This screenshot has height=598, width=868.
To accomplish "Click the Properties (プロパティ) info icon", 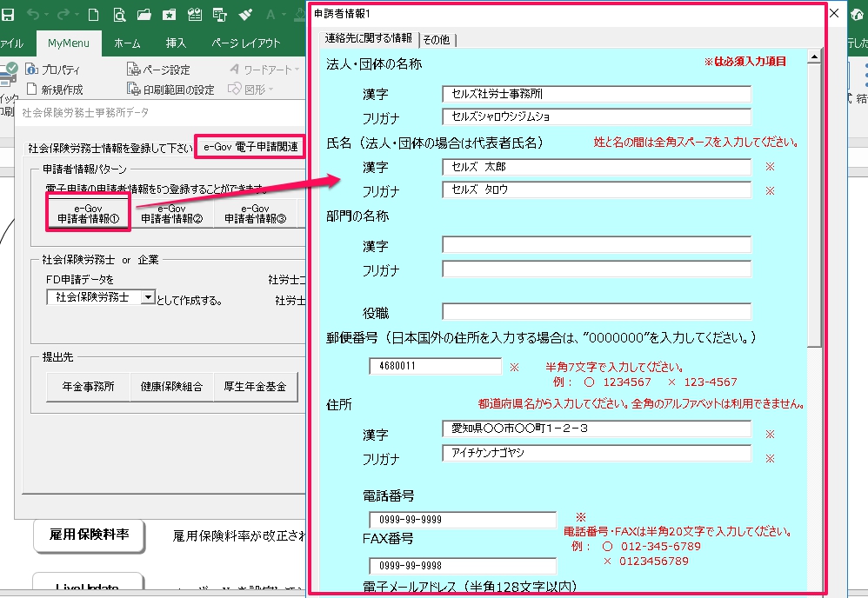I will 31,70.
